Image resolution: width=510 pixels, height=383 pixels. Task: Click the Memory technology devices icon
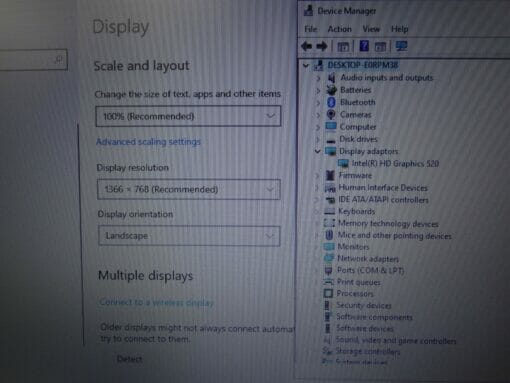(x=329, y=223)
